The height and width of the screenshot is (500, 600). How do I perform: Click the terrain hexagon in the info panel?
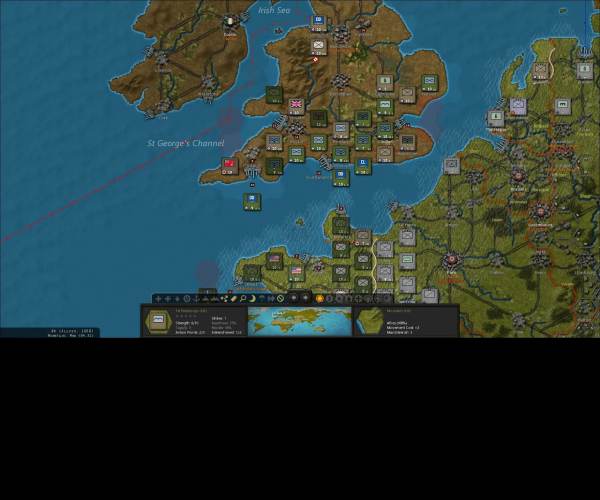coord(370,321)
